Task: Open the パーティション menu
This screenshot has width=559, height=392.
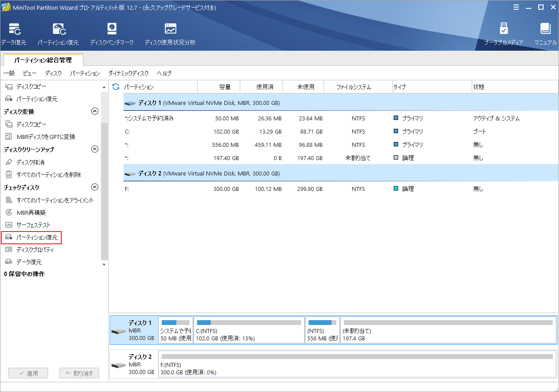Action: click(85, 73)
